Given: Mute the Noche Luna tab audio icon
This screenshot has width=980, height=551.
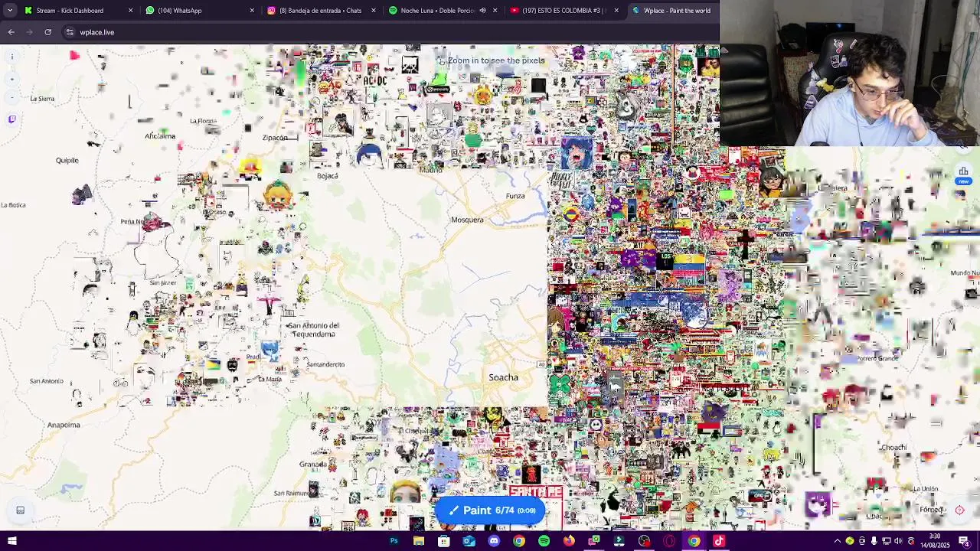Looking at the screenshot, I should point(482,11).
